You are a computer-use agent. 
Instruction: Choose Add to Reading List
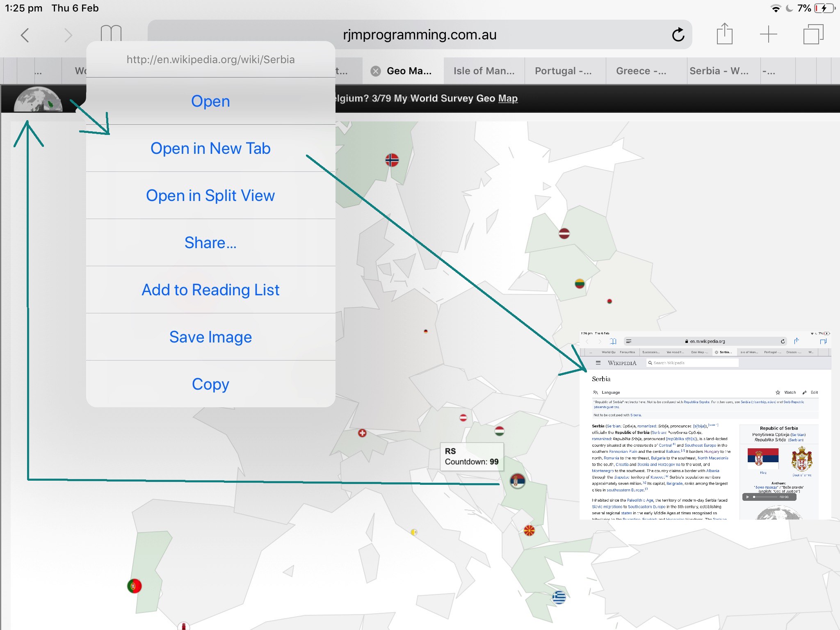click(x=210, y=290)
